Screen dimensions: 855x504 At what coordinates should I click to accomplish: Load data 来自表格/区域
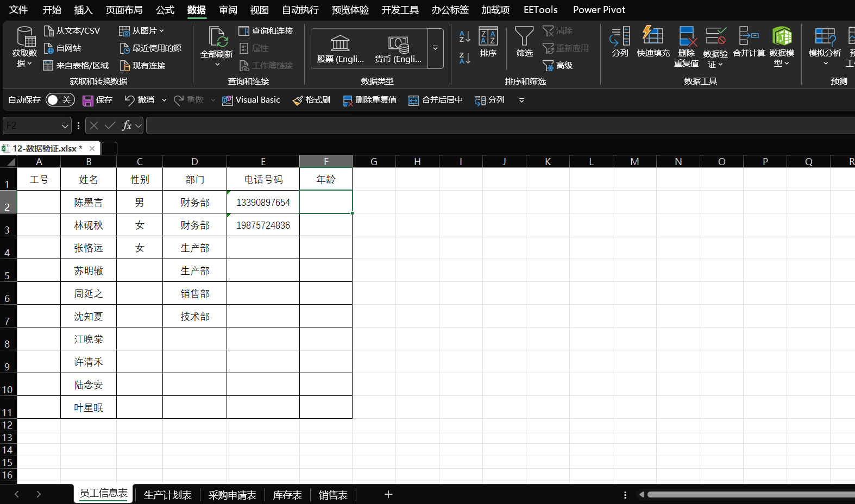pos(76,66)
